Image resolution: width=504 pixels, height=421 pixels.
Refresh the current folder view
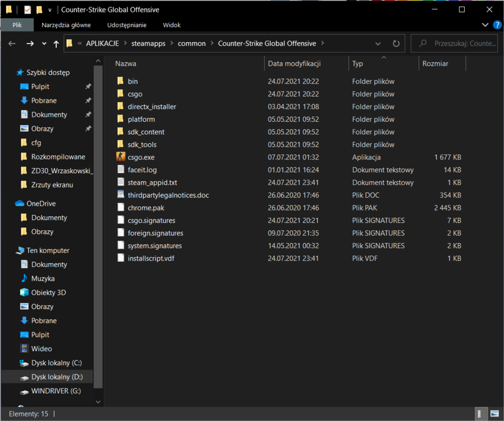396,43
